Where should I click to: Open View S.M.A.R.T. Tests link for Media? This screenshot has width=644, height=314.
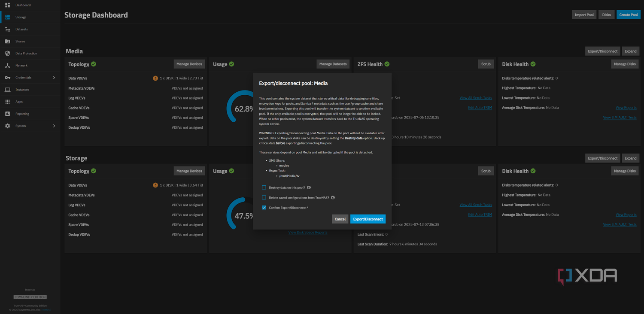coord(620,118)
